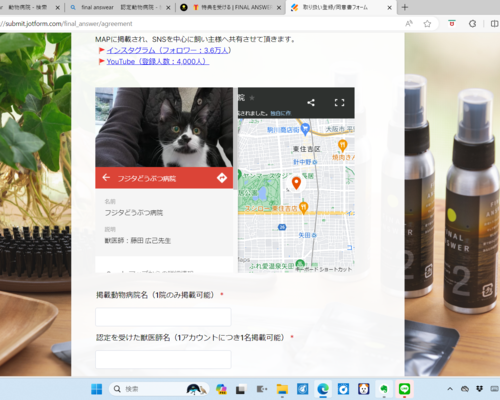Open the Microsoft 365 Copilot taskbar icon
This screenshot has height=400, width=500.
coord(221,389)
